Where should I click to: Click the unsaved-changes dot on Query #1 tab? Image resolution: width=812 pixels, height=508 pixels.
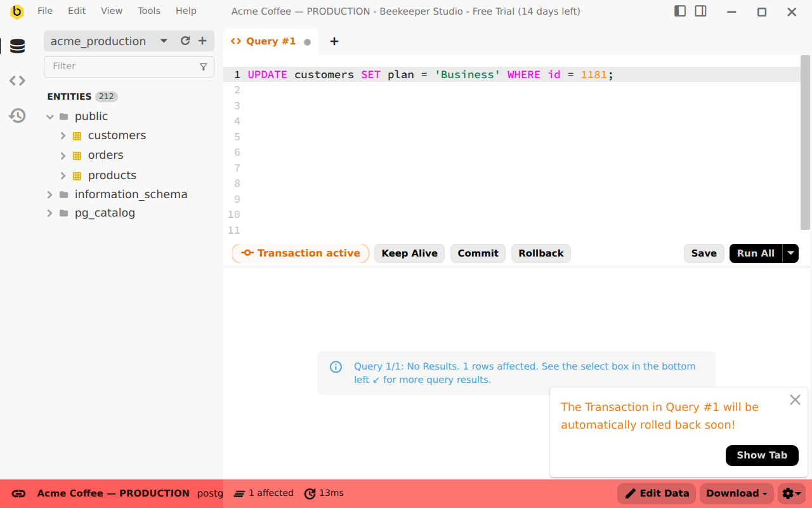tap(308, 42)
